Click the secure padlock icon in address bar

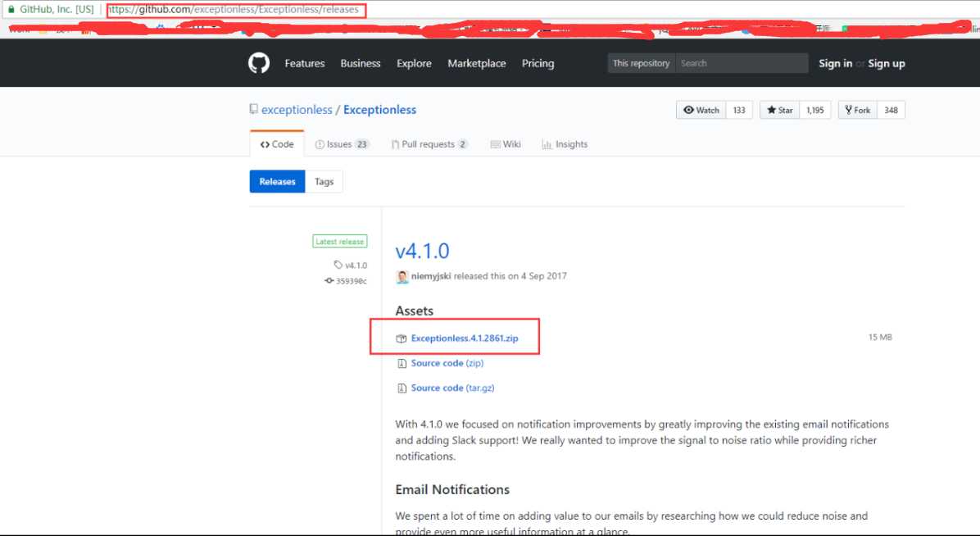[11, 9]
